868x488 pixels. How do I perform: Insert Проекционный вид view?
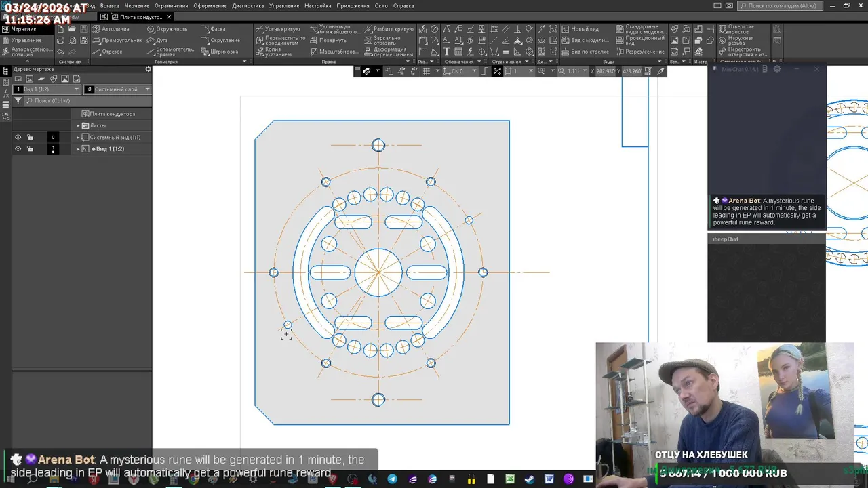(x=640, y=40)
